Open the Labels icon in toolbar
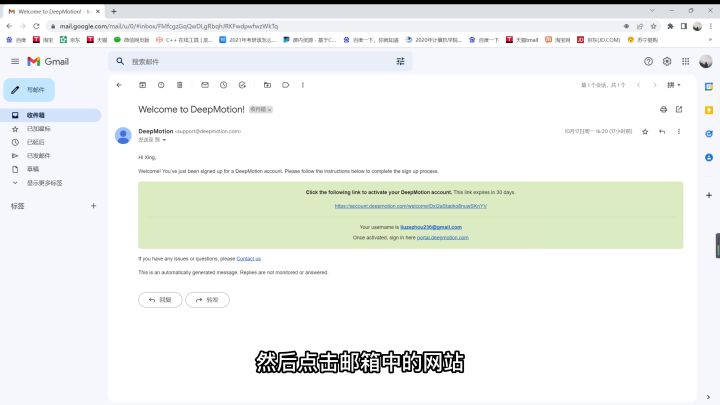The width and height of the screenshot is (720, 405). click(x=286, y=85)
